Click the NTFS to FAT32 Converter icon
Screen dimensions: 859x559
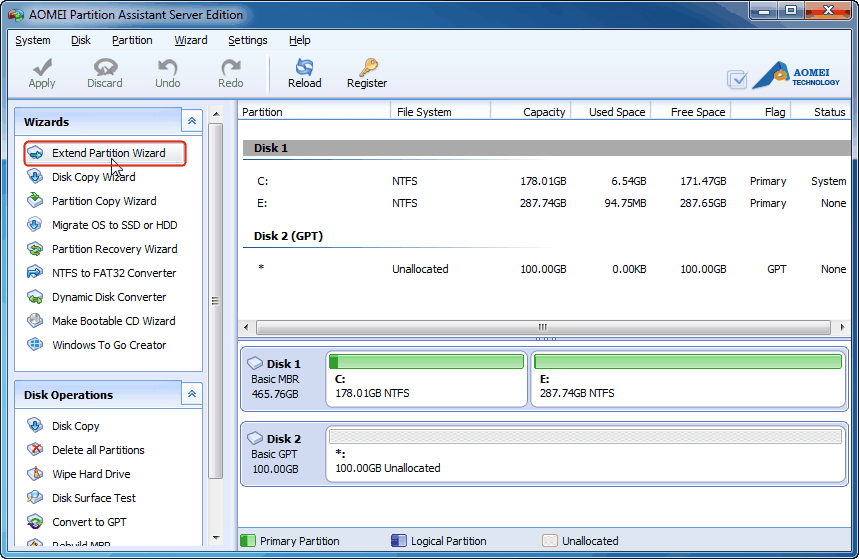click(35, 272)
